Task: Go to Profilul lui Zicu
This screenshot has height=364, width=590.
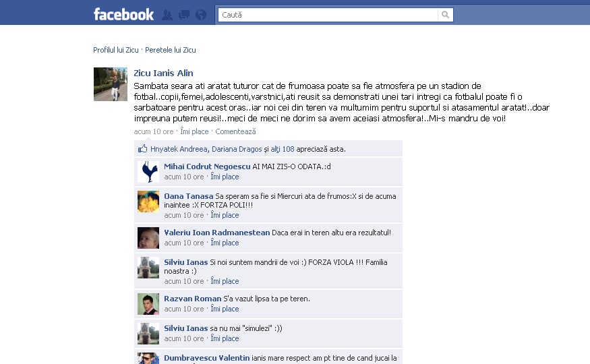Action: click(116, 50)
